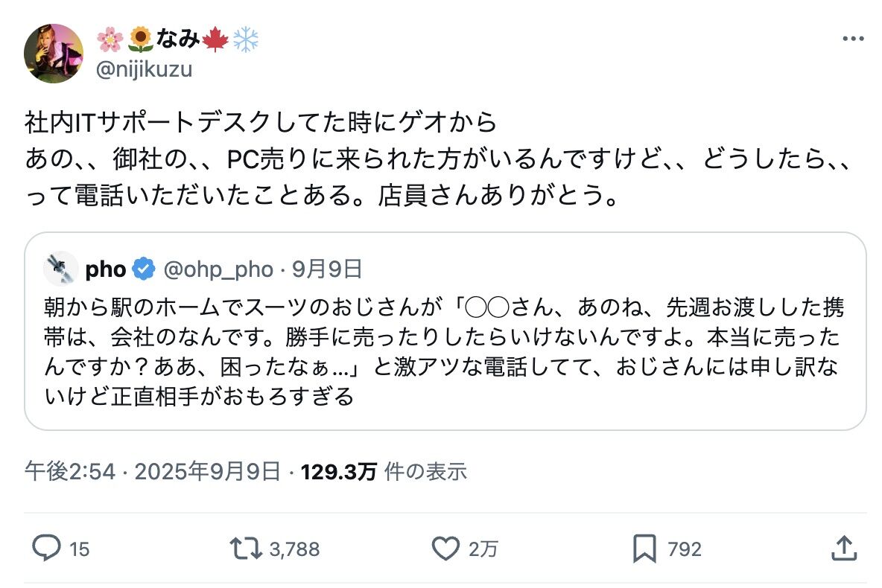Open the three-dot more options menu
This screenshot has width=882, height=588.
pyautogui.click(x=853, y=39)
